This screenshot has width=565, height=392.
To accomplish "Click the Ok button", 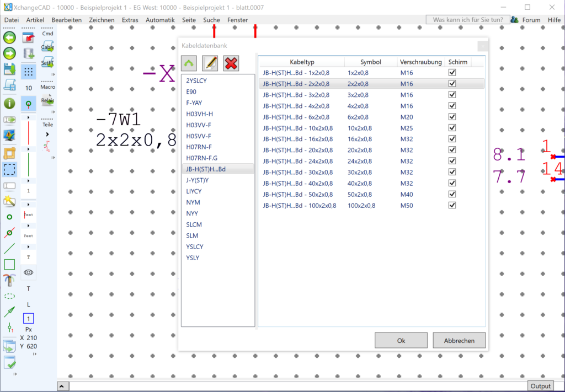I will pos(401,341).
